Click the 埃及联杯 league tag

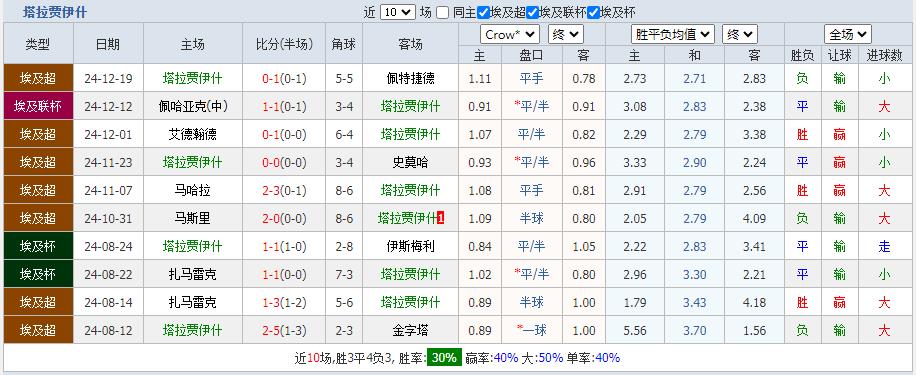pos(38,106)
